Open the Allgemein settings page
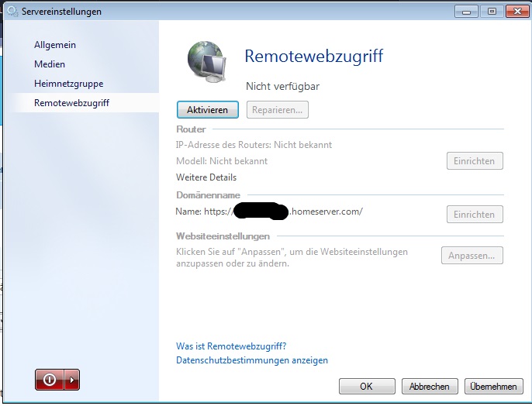532x406 pixels. 55,45
